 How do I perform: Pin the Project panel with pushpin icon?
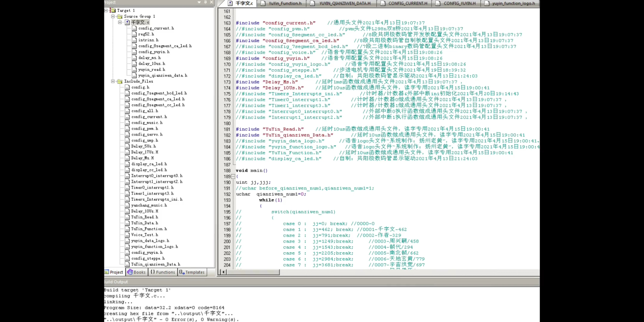(205, 2)
